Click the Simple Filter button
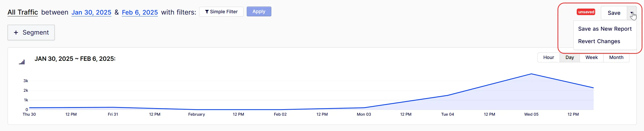Screen dimensions: 644x131 click(221, 12)
